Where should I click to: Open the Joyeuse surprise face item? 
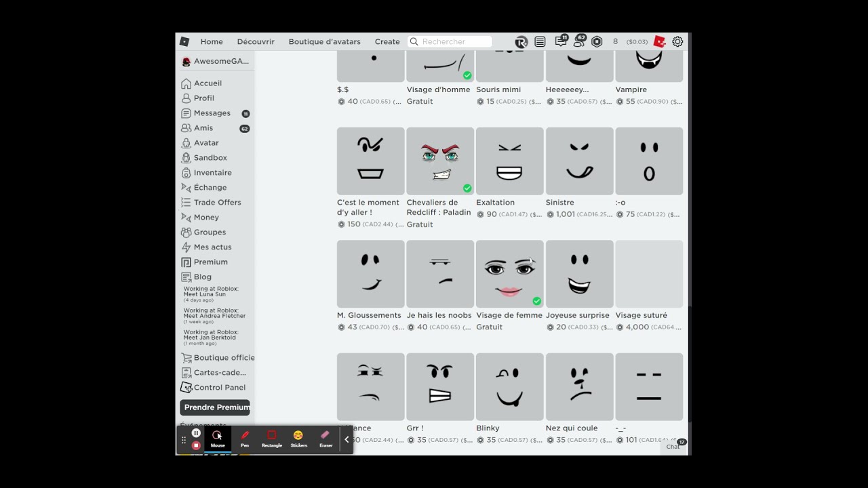click(x=580, y=274)
